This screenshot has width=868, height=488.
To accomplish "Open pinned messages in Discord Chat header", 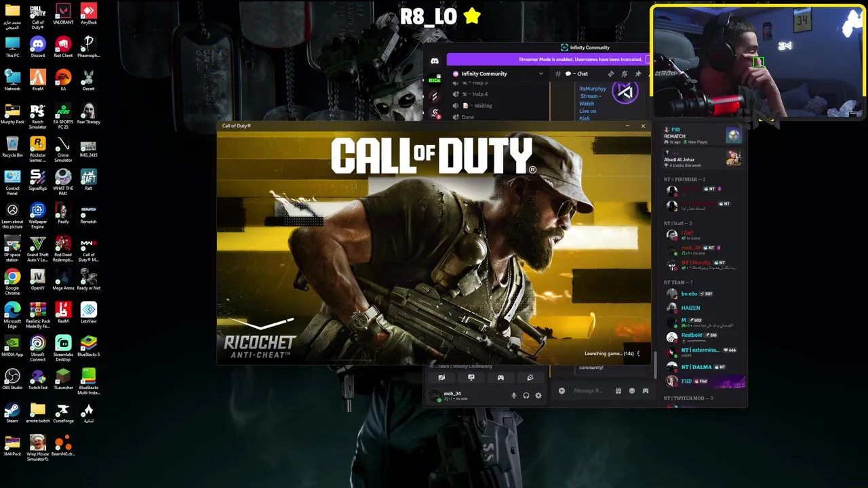I will click(x=637, y=74).
